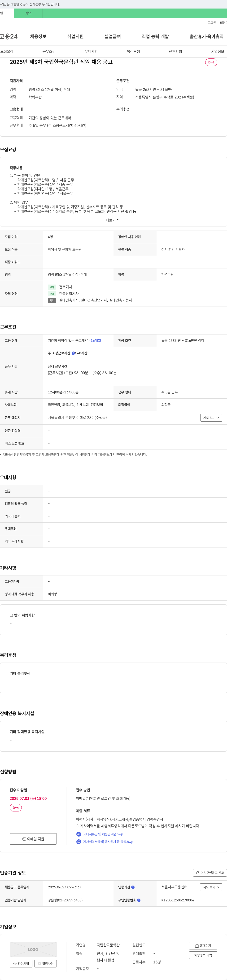Screen dimensions: 227x980
Task: Open the 직업 능력 개발 menu
Action: click(x=155, y=36)
